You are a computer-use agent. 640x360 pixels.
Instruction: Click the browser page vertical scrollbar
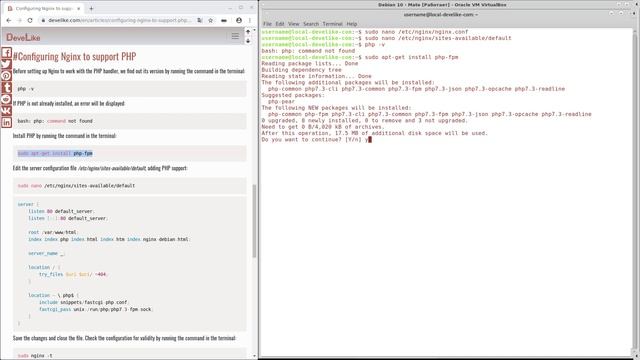[x=254, y=221]
